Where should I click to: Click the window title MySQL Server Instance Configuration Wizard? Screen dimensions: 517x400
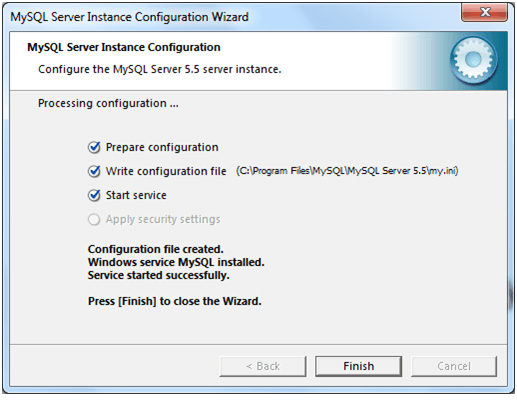point(129,17)
